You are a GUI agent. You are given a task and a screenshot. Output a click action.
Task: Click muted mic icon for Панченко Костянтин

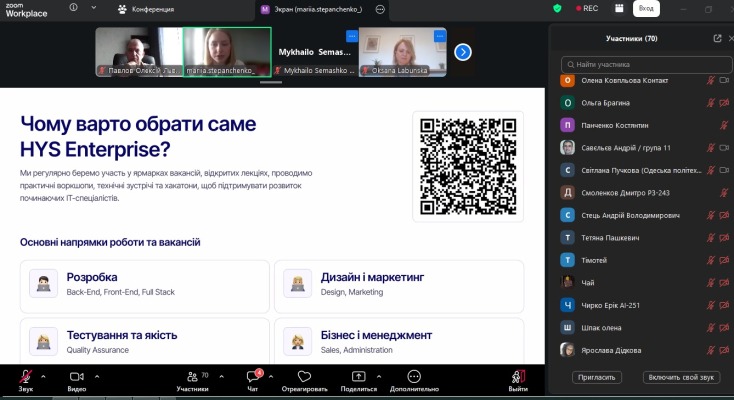tap(724, 125)
